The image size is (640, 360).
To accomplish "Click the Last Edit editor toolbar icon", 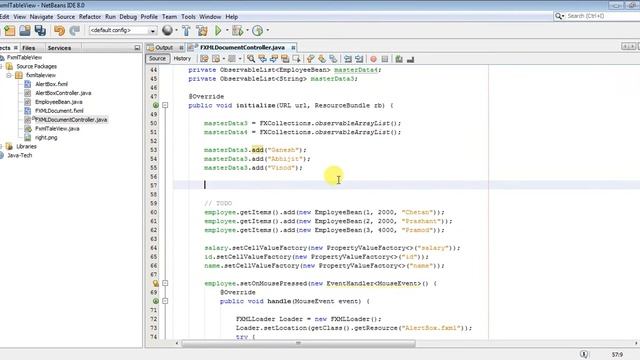I will (204, 59).
